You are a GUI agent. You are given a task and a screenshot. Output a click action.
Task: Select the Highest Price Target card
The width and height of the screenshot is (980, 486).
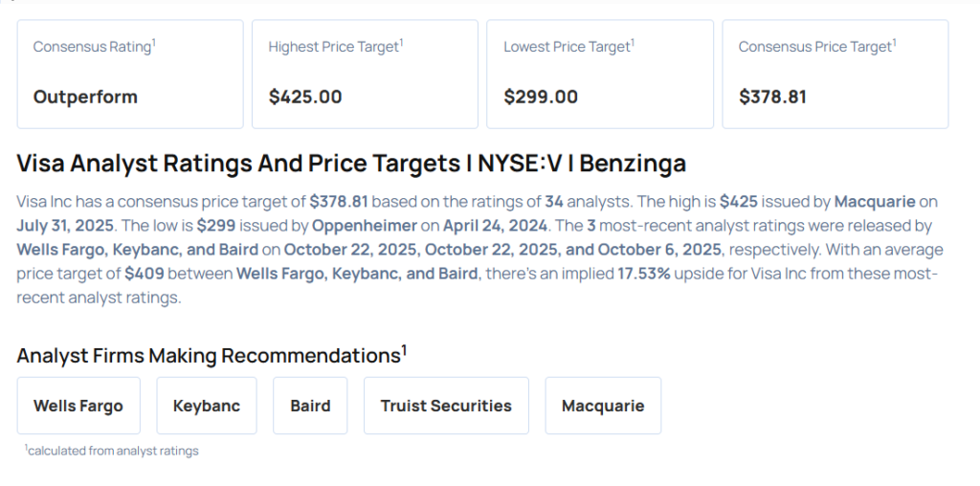(x=365, y=74)
